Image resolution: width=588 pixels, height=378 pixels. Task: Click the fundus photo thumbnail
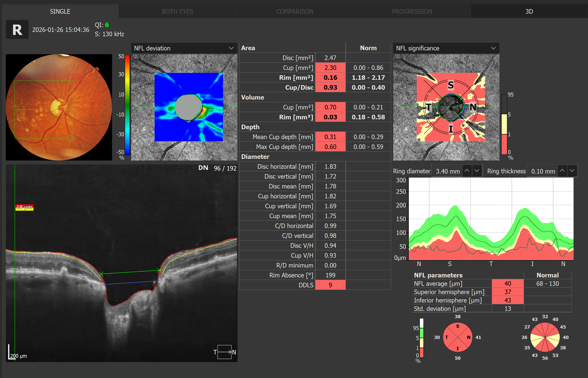[x=59, y=107]
